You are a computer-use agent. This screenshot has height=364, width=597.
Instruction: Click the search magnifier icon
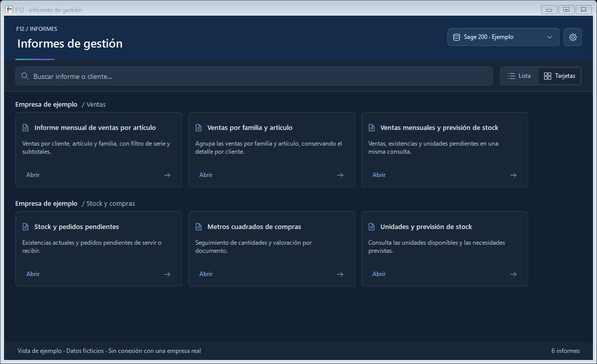point(25,76)
